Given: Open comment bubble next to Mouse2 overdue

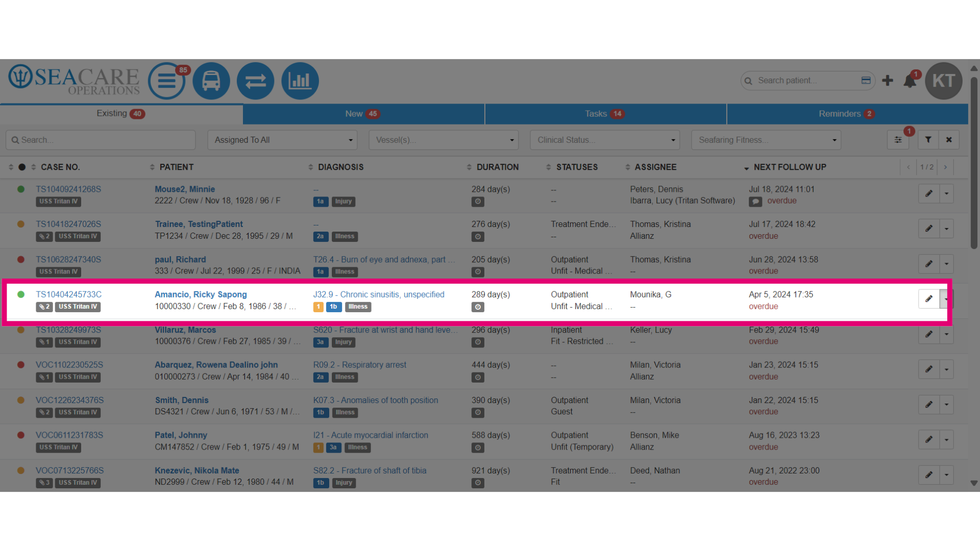Looking at the screenshot, I should click(x=755, y=202).
